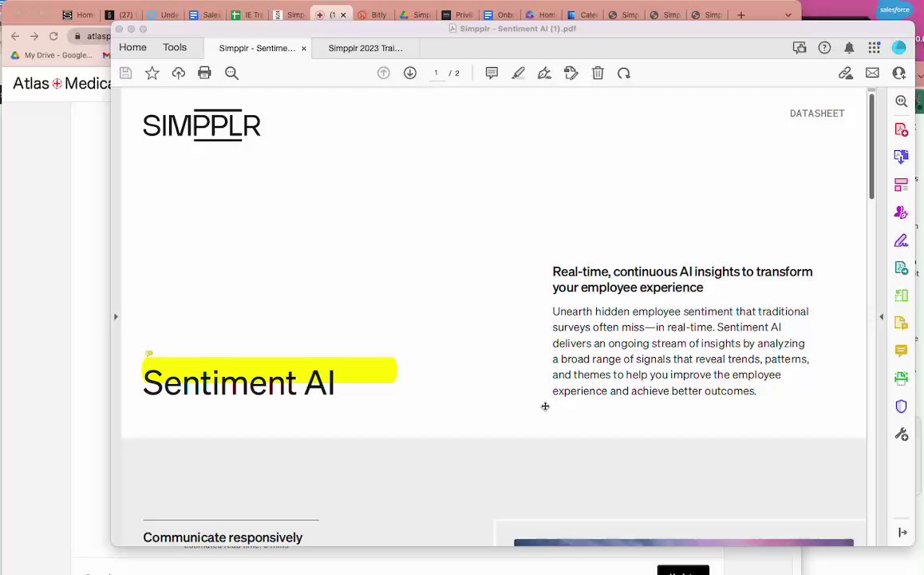Open the More Tools wrench icon
The image size is (924, 575).
coord(901,434)
